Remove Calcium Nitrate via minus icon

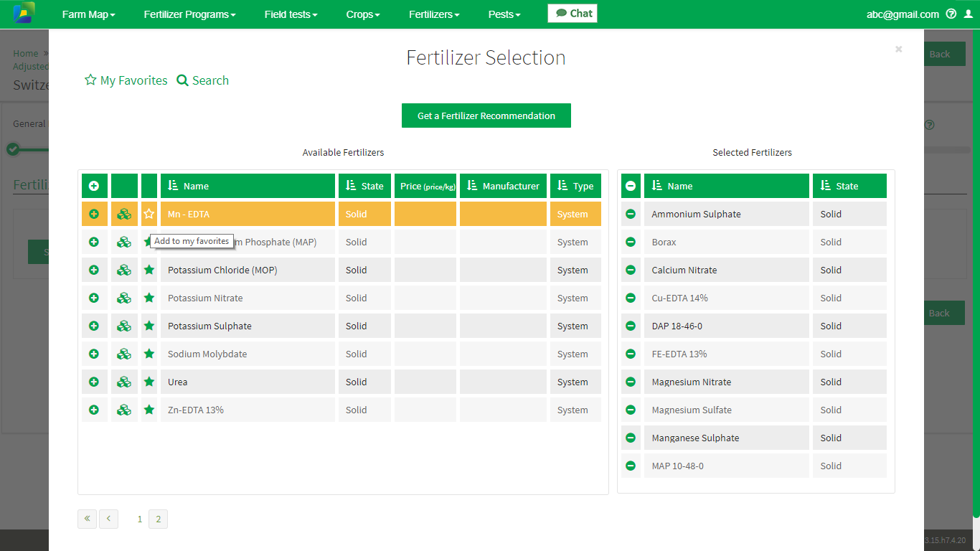(631, 270)
